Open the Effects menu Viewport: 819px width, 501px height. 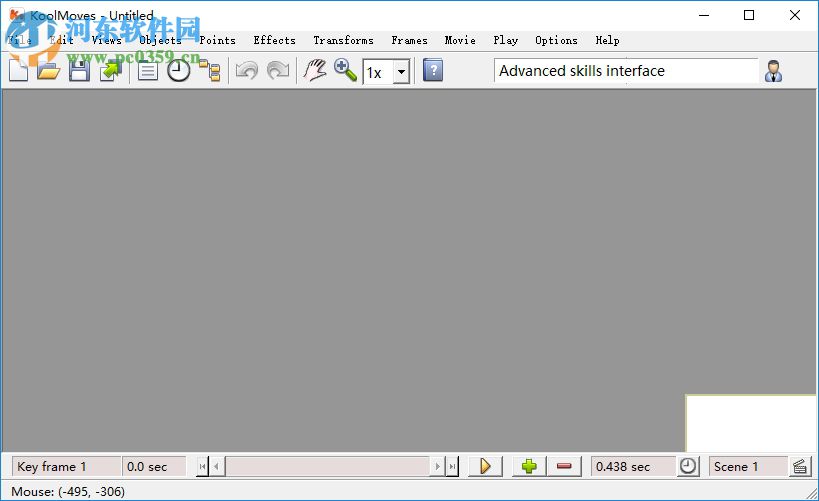275,40
